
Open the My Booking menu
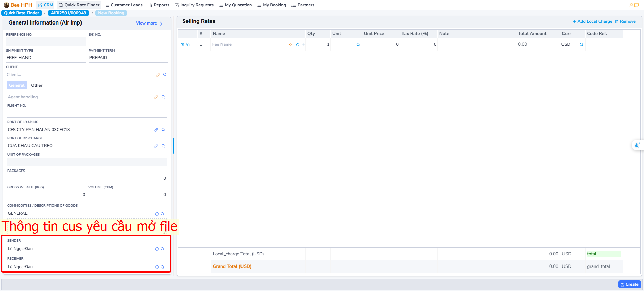271,5
